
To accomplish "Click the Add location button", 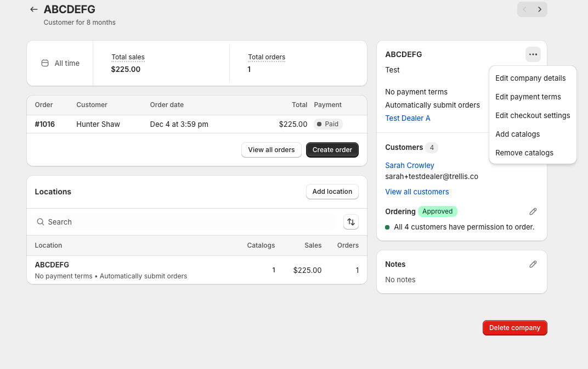I will coord(332,192).
